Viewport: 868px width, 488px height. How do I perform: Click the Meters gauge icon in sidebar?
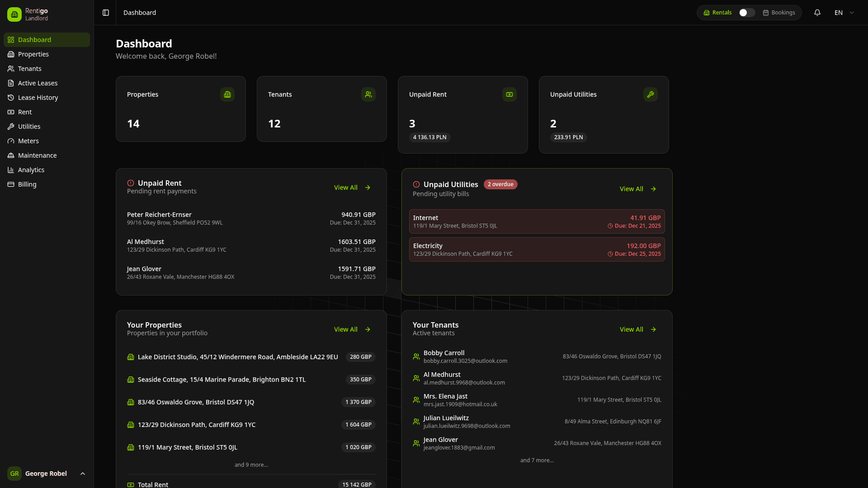(10, 141)
